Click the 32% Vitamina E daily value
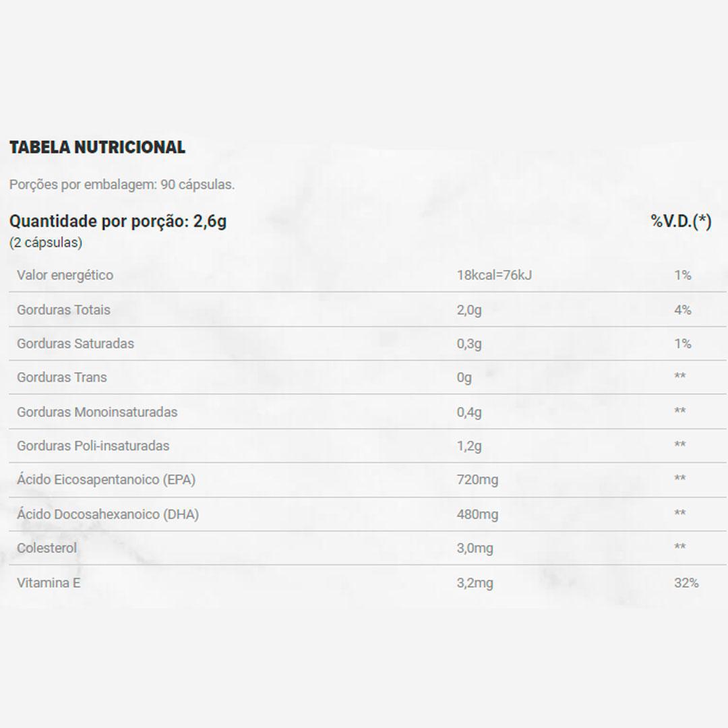Image resolution: width=728 pixels, height=728 pixels. [686, 583]
